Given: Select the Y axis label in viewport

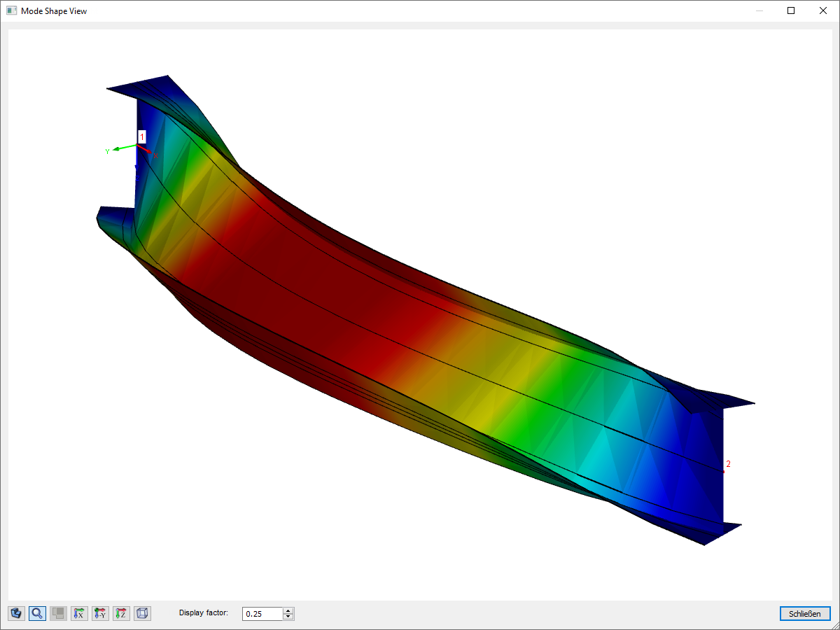Looking at the screenshot, I should tap(107, 150).
